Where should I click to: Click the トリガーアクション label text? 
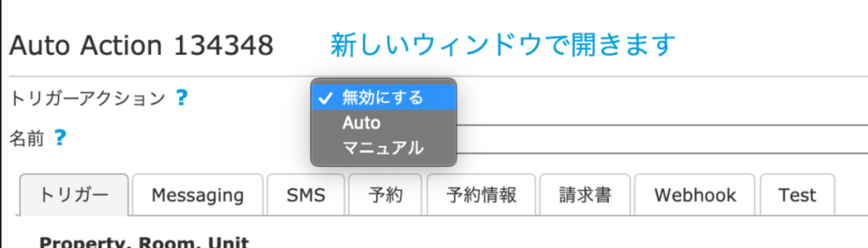coord(88,98)
